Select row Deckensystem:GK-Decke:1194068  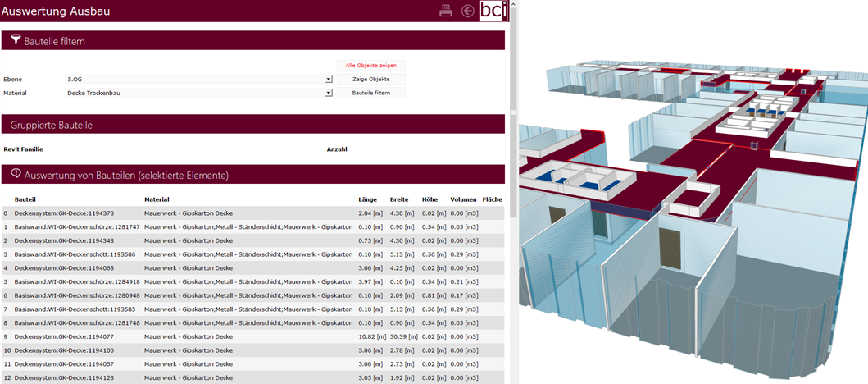point(253,267)
